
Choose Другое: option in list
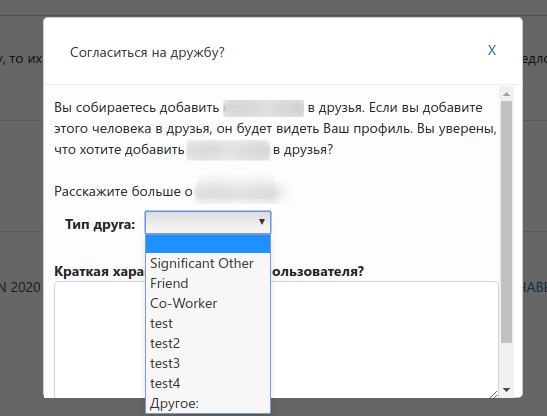click(208, 403)
